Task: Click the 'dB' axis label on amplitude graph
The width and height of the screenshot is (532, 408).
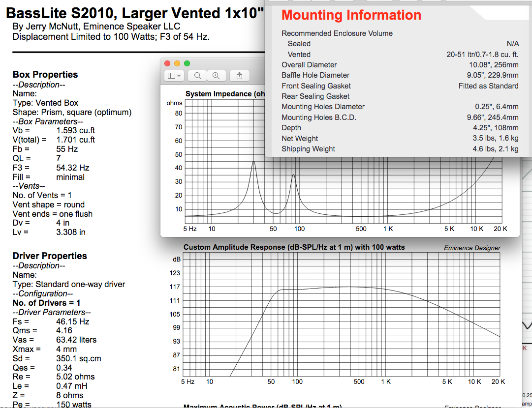Action: tap(176, 260)
